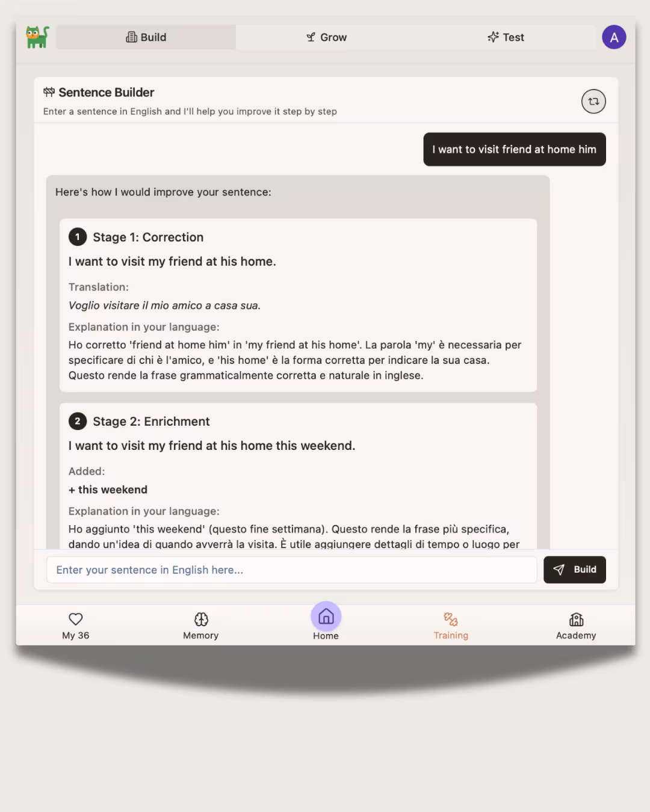Viewport: 650px width, 812px height.
Task: Open the Memory brain icon
Action: tap(201, 619)
